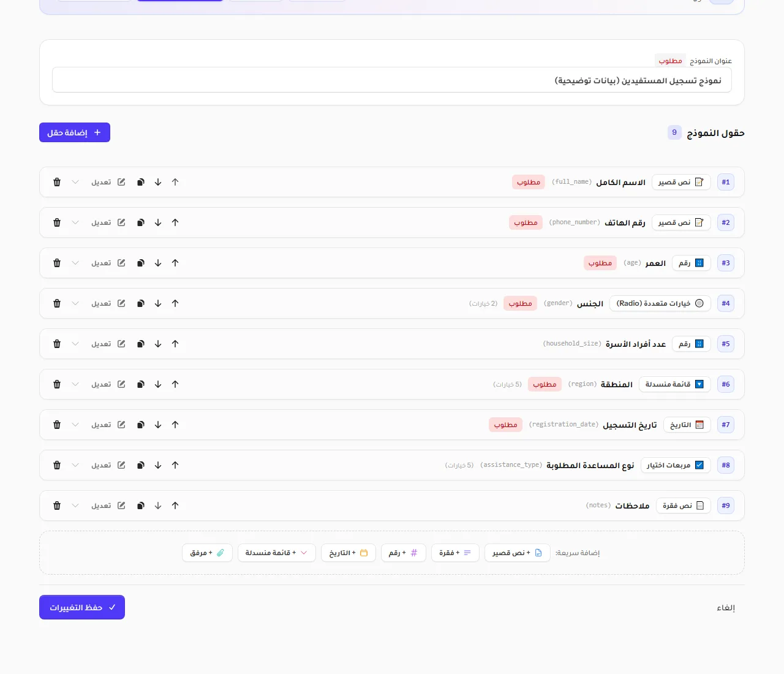Duplicate the الاسم الكامل field
The height and width of the screenshot is (674, 784).
click(x=141, y=182)
